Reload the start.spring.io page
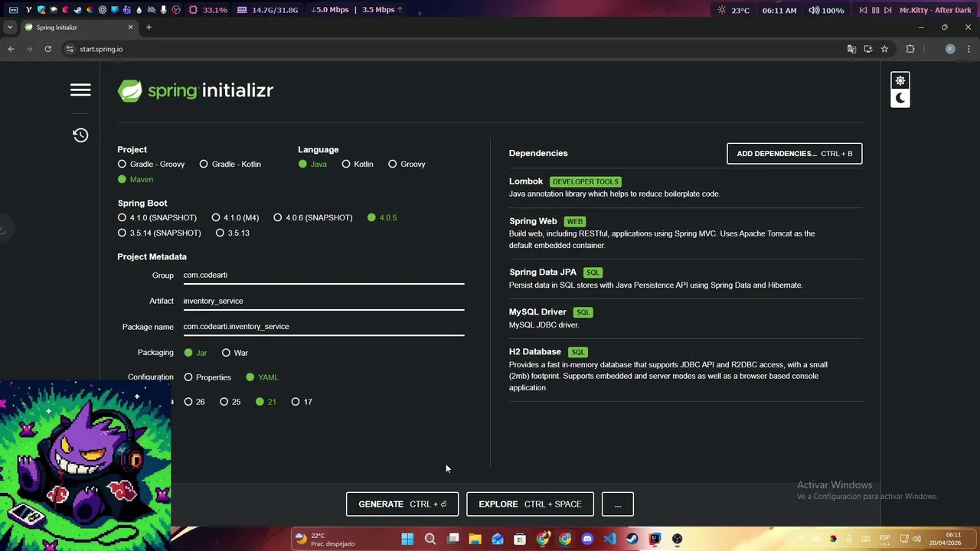980x551 pixels. (47, 49)
